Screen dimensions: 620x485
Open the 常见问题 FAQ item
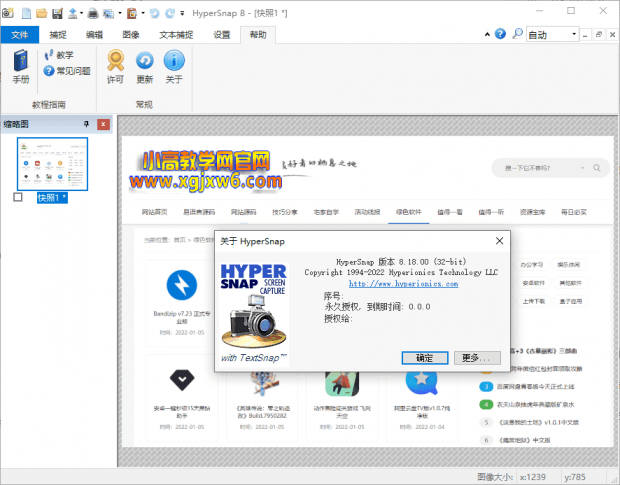[67, 71]
